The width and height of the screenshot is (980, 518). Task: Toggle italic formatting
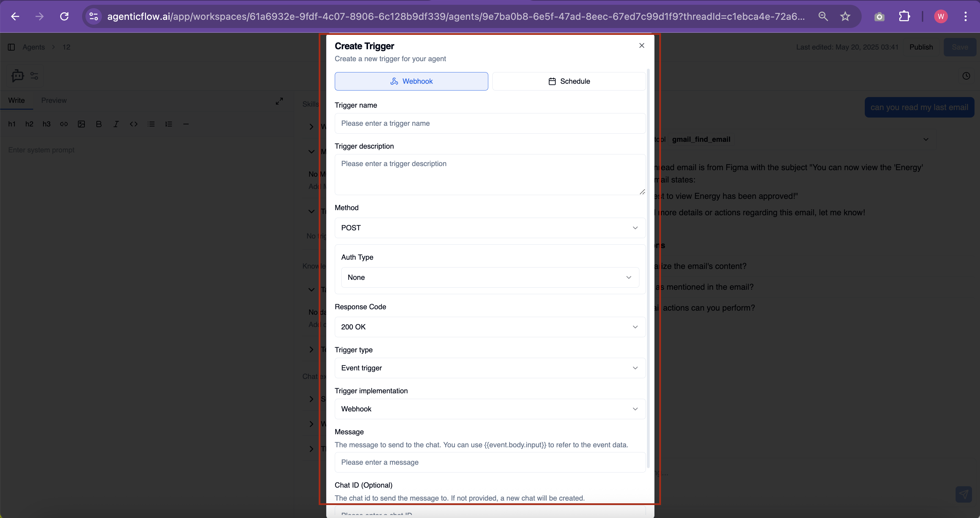click(116, 124)
